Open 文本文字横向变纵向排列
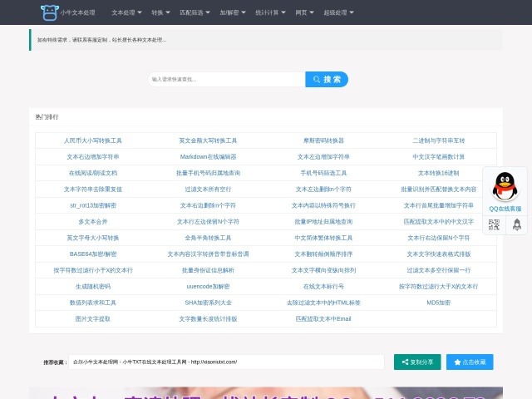This screenshot has height=399, width=532. pos(323,270)
